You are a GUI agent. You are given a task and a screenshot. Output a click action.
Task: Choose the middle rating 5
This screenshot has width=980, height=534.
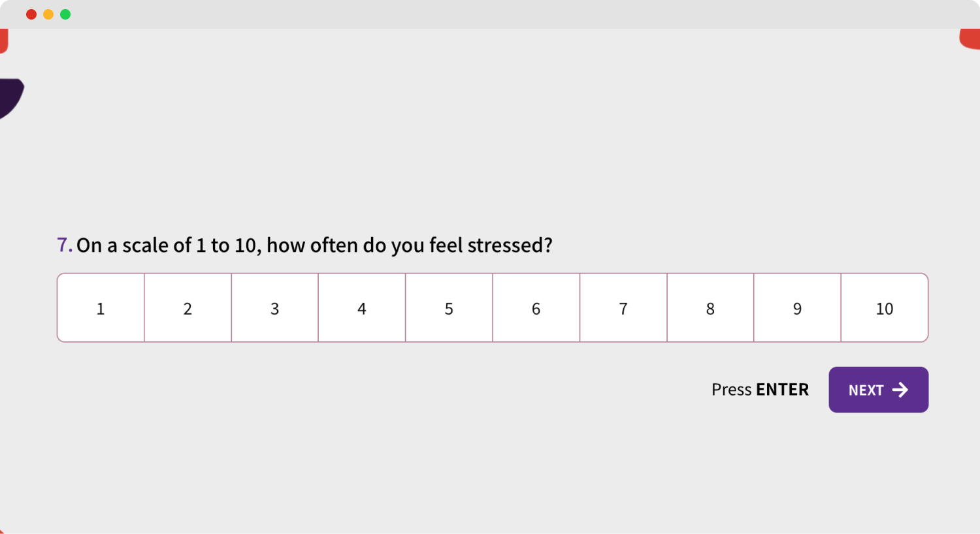click(449, 308)
